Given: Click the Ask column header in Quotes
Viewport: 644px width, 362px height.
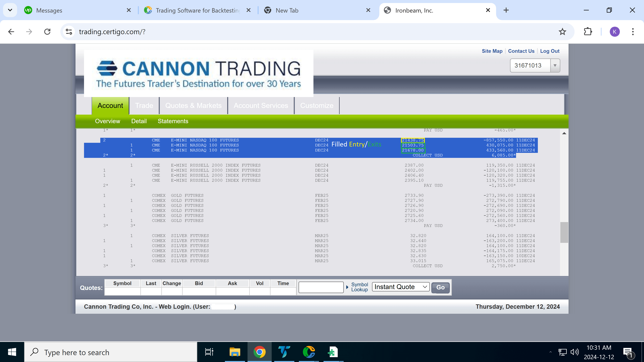Looking at the screenshot, I should click(232, 283).
